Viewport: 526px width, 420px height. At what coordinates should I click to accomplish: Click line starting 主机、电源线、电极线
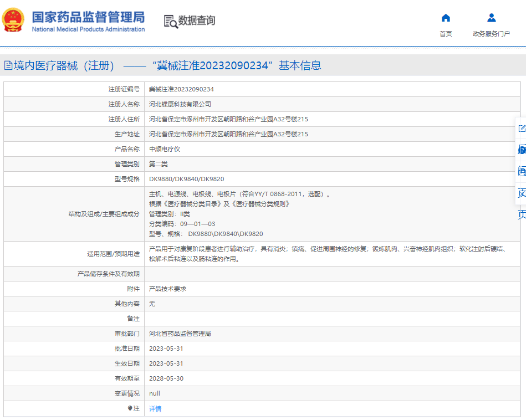click(x=239, y=194)
